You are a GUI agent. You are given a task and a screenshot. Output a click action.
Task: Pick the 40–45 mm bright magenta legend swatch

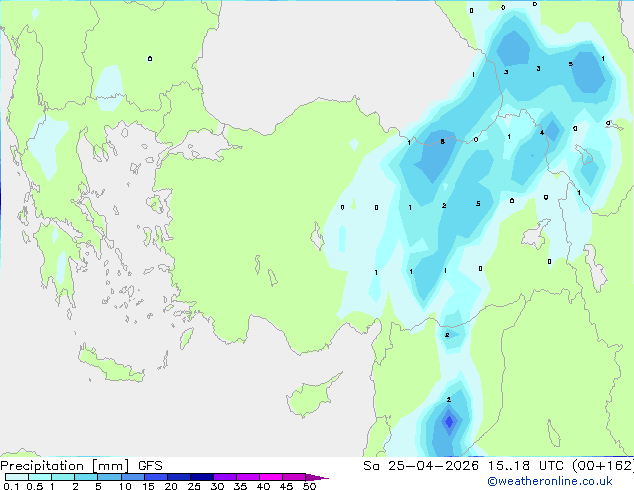coord(271,477)
